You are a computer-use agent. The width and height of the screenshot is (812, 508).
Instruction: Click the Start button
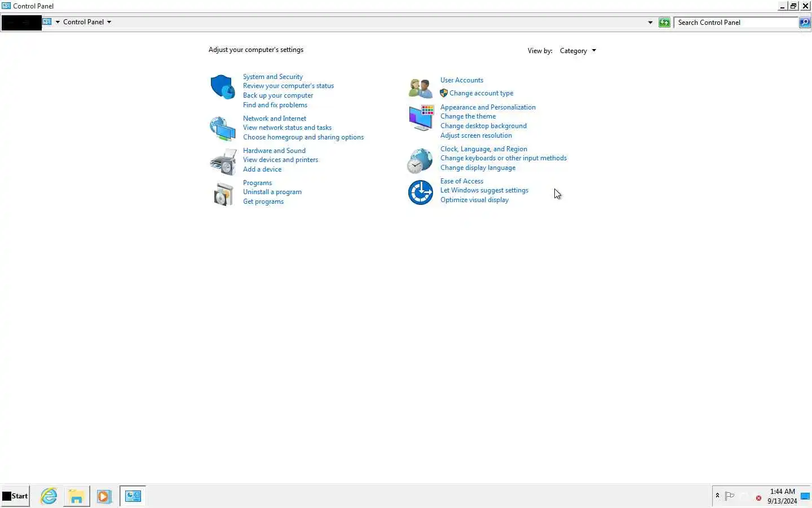(x=15, y=496)
